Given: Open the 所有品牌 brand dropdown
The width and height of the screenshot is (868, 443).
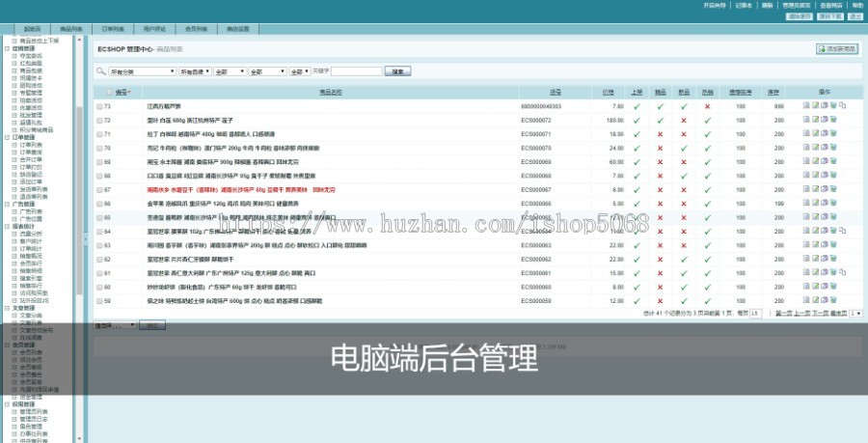Looking at the screenshot, I should [x=195, y=71].
